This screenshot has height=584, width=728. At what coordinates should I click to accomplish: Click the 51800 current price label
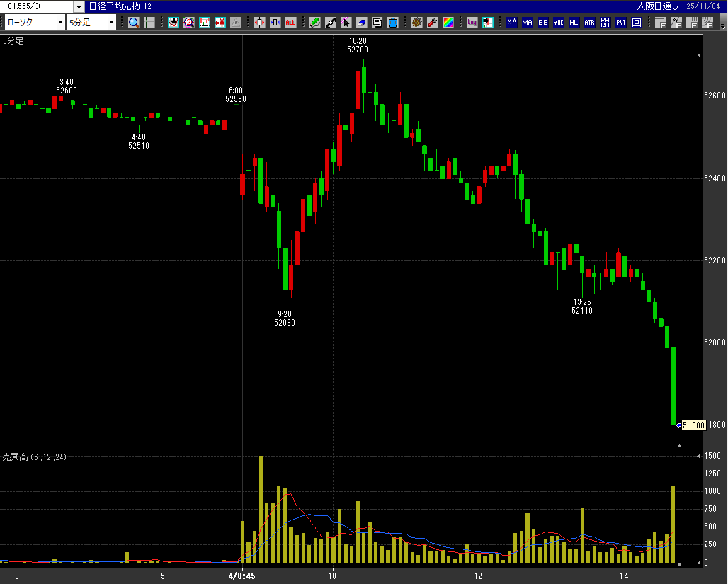(693, 425)
